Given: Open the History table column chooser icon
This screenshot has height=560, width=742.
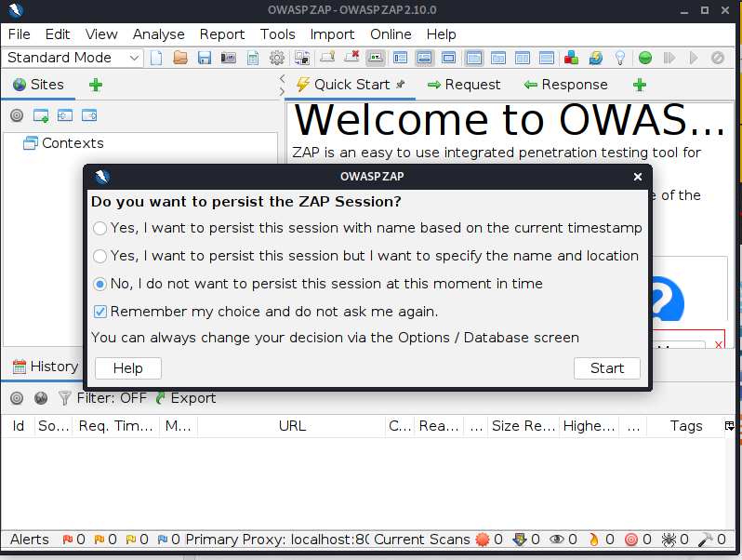Looking at the screenshot, I should point(729,425).
